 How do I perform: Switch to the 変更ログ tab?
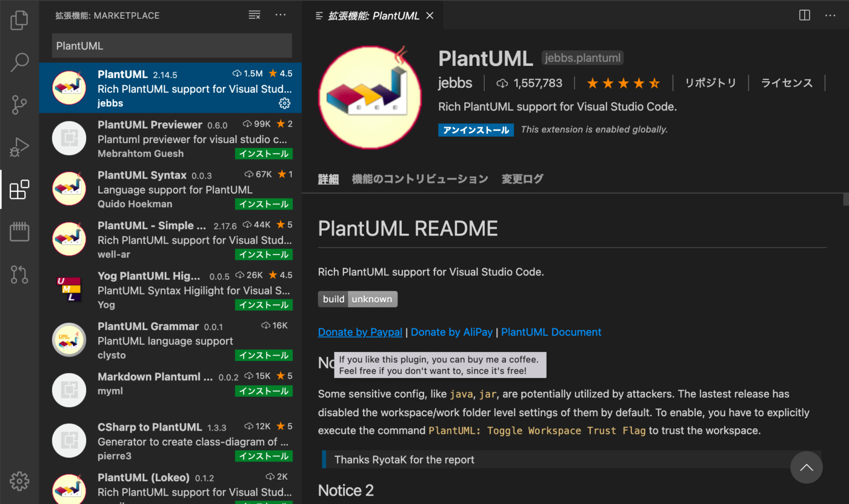tap(522, 179)
